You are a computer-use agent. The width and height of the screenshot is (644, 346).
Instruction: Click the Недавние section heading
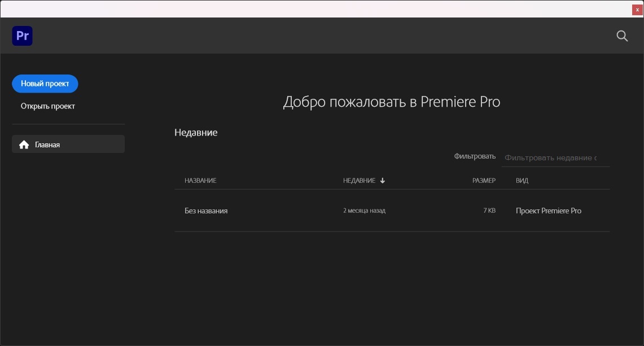pos(196,133)
